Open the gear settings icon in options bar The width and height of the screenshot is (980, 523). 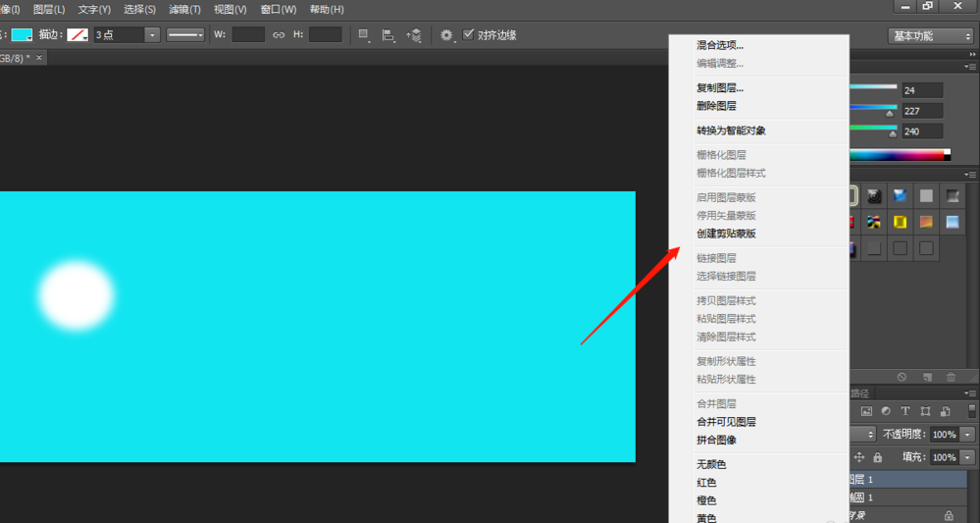pos(447,35)
